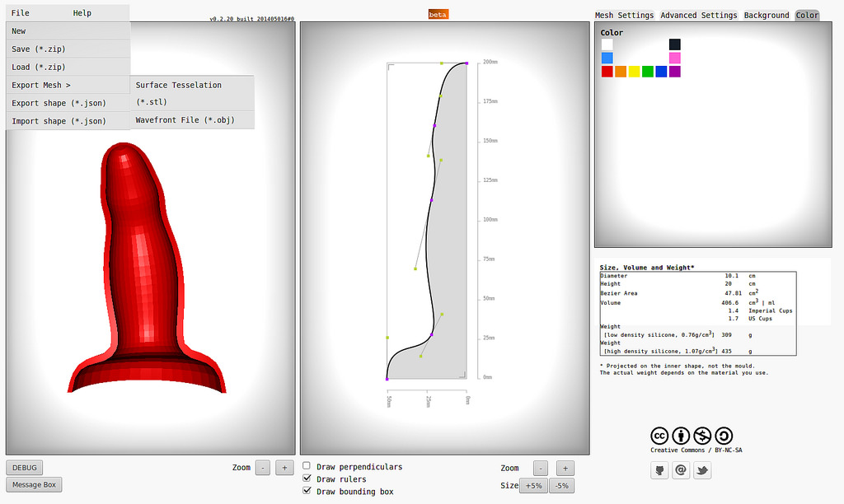This screenshot has height=504, width=844.
Task: Click the Creative Commons CC icon
Action: point(659,436)
